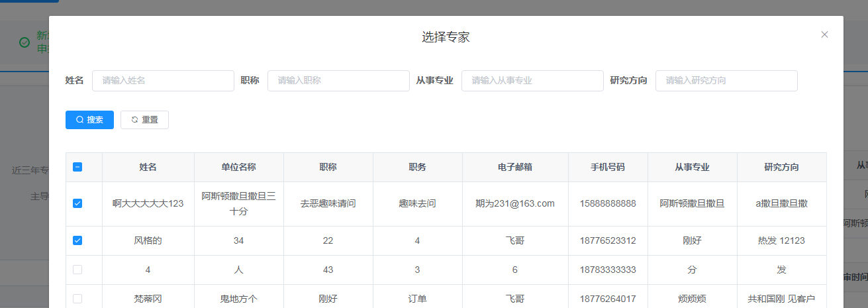Click the name cell 风格的
868x308 pixels.
click(x=148, y=241)
